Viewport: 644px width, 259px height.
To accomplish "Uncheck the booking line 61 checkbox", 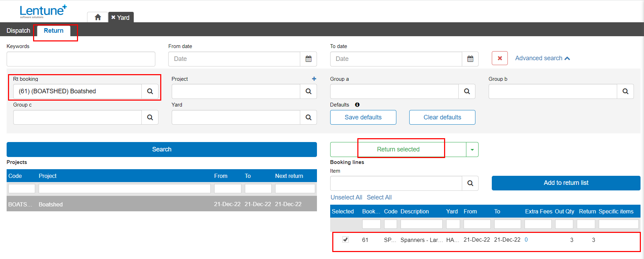I will (345, 240).
